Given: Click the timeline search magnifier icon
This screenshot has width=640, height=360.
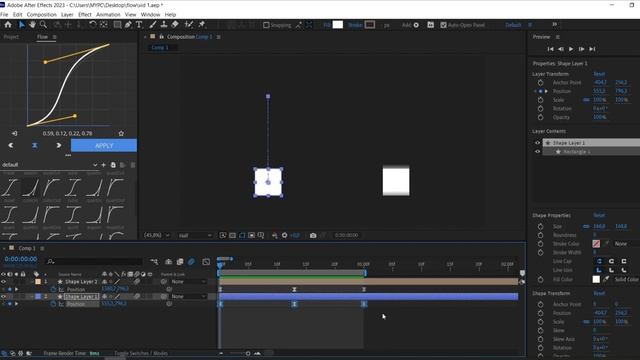Looking at the screenshot, I should click(51, 262).
